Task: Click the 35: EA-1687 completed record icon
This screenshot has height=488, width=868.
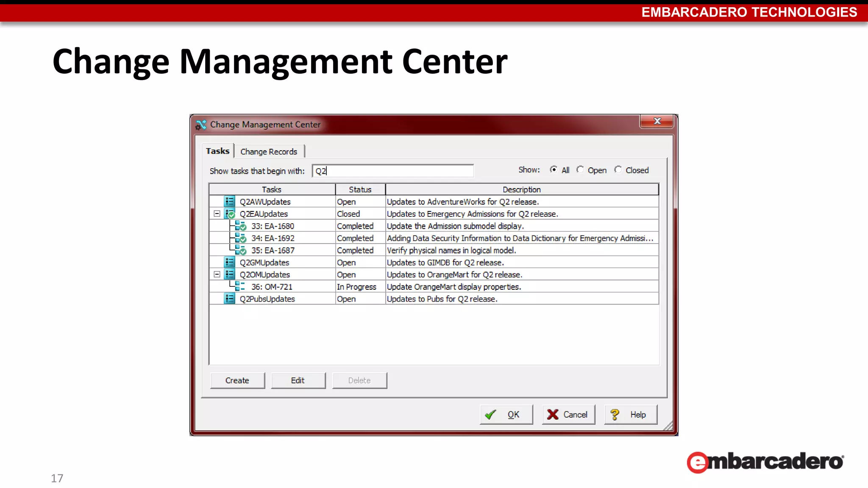Action: 240,250
